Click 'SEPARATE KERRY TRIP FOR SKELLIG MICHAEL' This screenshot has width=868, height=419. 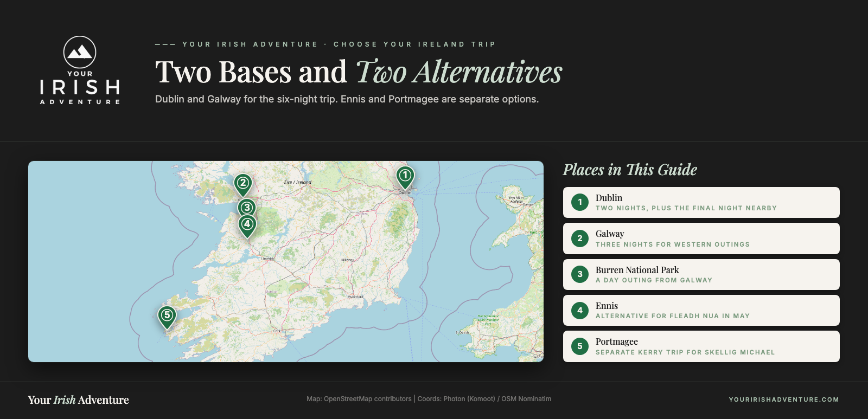[x=685, y=352]
